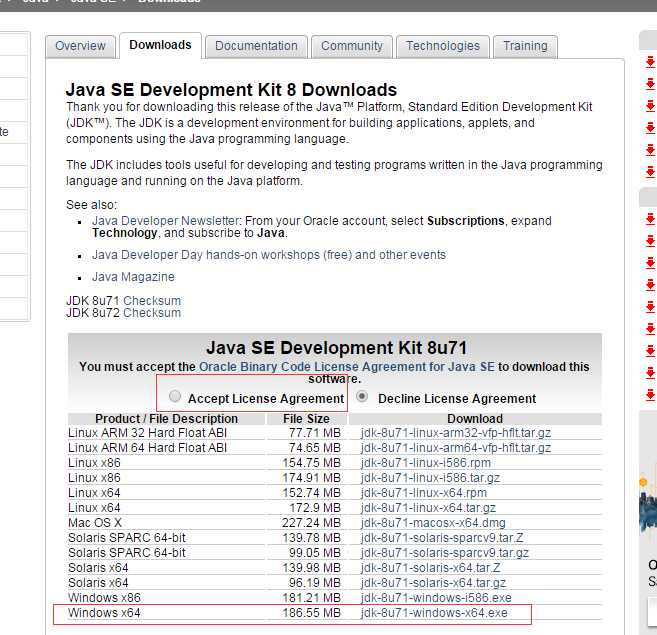Viewport: 657px width, 635px height.
Task: Go to the Community tab
Action: pos(352,46)
